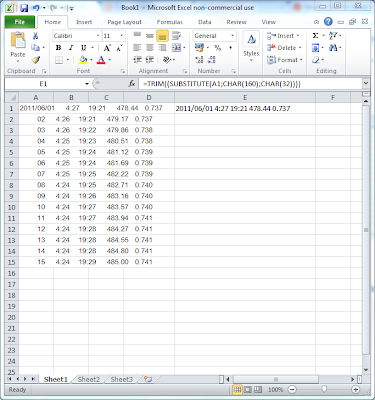
Task: Open the Calibri font name dropdown
Action: point(98,36)
